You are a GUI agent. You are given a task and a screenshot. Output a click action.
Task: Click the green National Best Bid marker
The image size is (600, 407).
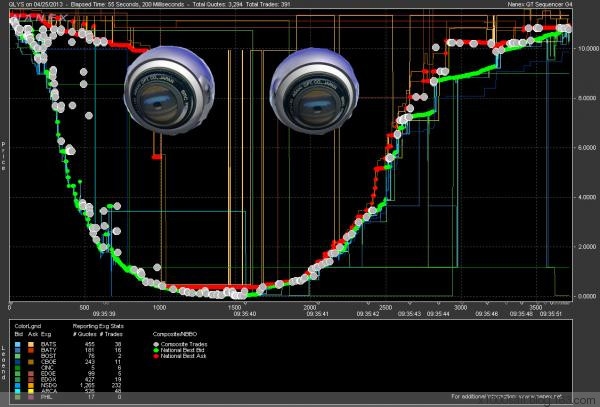[x=156, y=350]
